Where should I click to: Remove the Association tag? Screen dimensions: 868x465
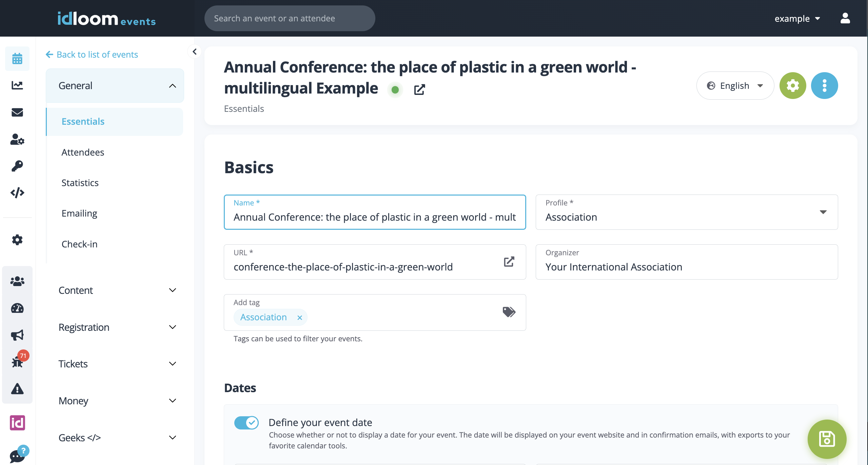click(x=300, y=318)
